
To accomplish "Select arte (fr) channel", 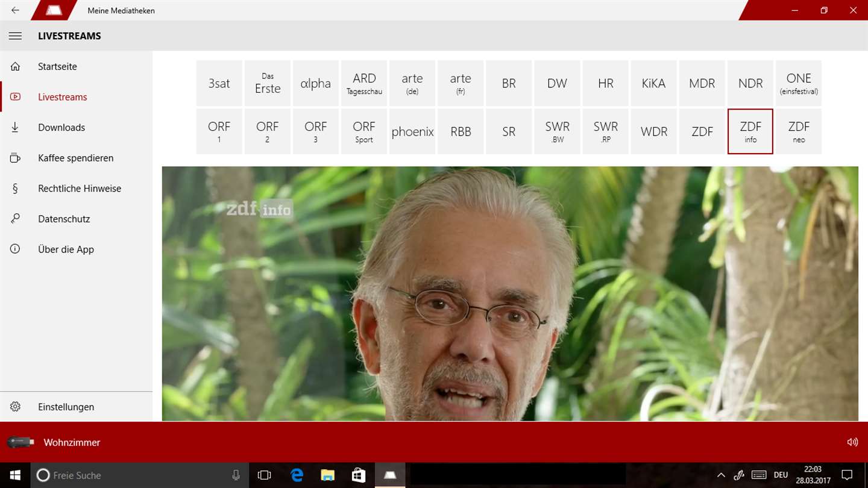I will [461, 83].
